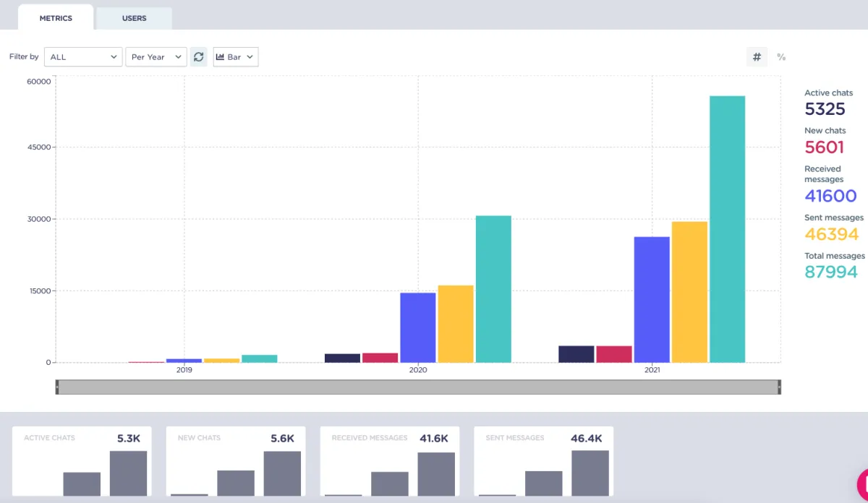868x503 pixels.
Task: Toggle absolute number (#) view
Action: coord(757,57)
